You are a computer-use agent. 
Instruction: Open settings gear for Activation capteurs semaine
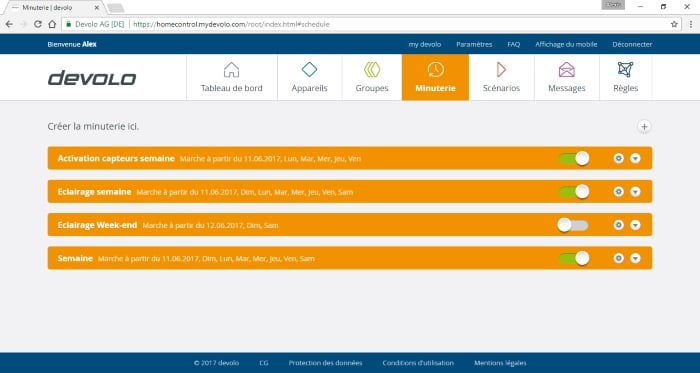coord(618,158)
